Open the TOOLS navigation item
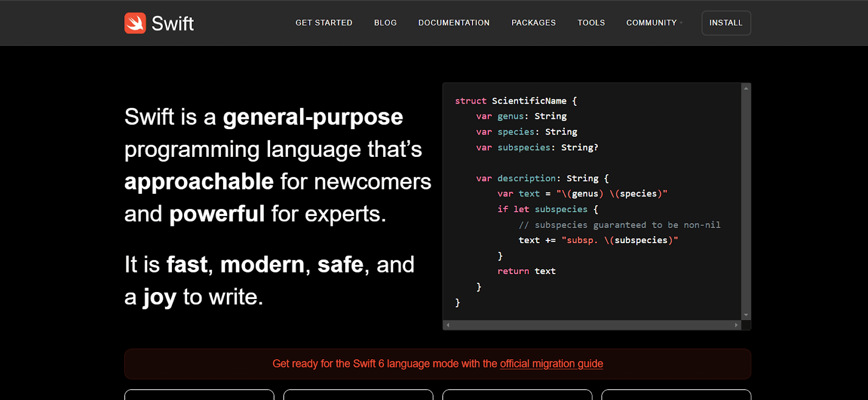The image size is (868, 400). pyautogui.click(x=591, y=23)
